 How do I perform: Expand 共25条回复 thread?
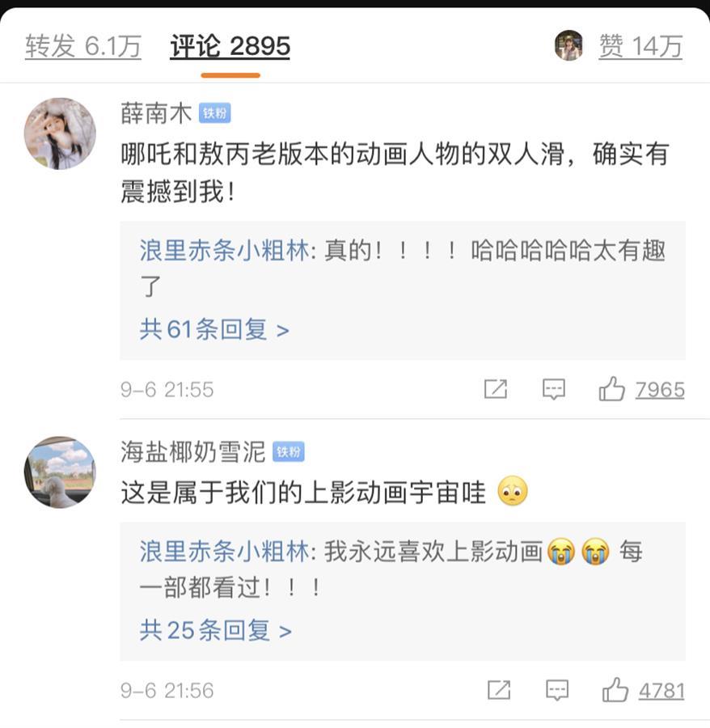coord(215,631)
